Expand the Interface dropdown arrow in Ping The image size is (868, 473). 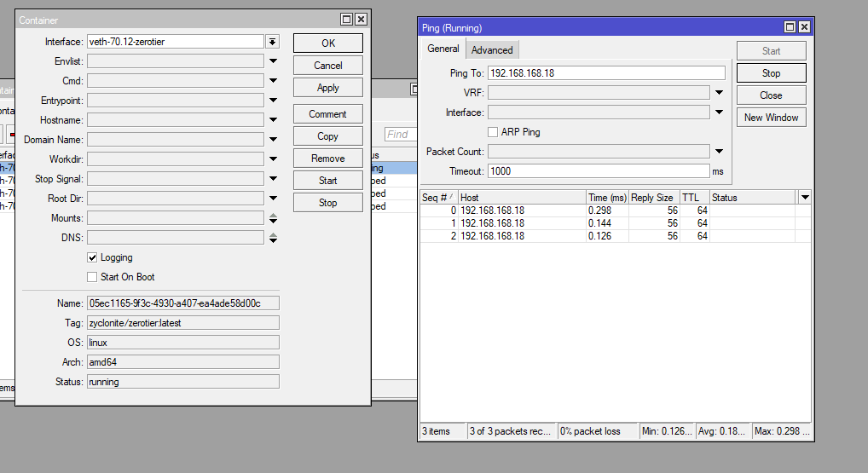coord(719,112)
